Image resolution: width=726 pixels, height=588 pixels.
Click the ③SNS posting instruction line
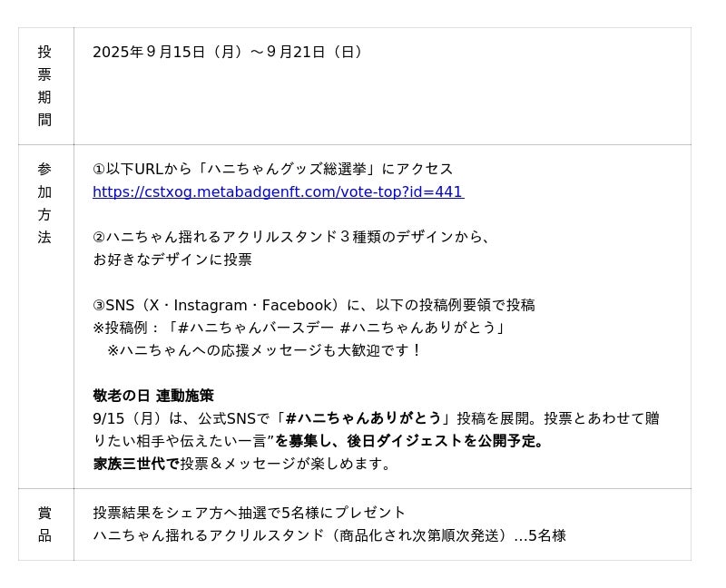[x=313, y=306]
